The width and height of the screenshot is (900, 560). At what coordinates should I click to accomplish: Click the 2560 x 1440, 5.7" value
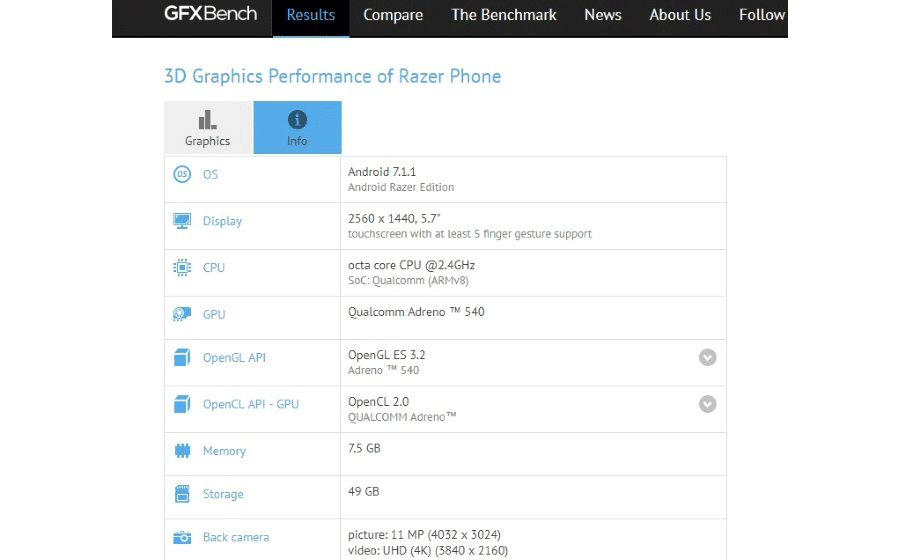pyautogui.click(x=394, y=219)
